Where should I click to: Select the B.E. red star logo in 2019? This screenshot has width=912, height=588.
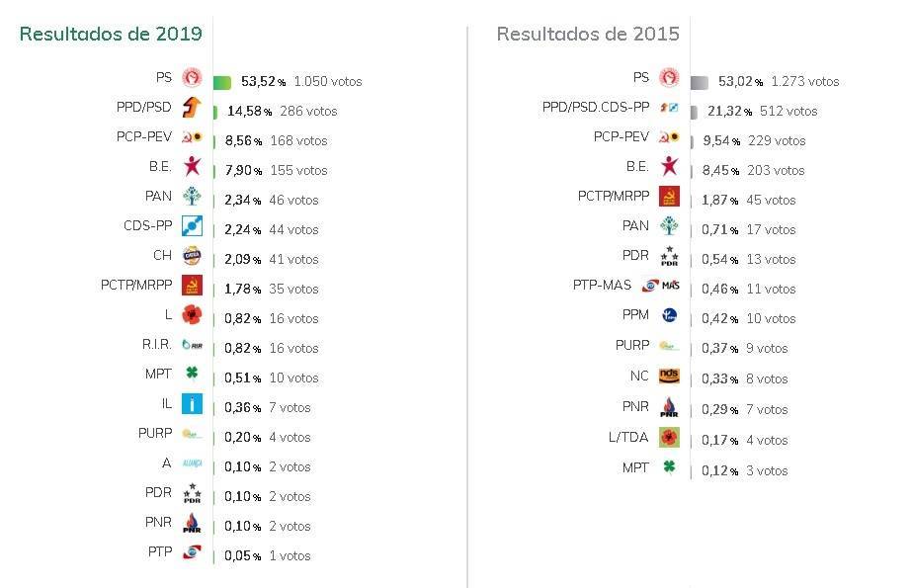coord(192,166)
